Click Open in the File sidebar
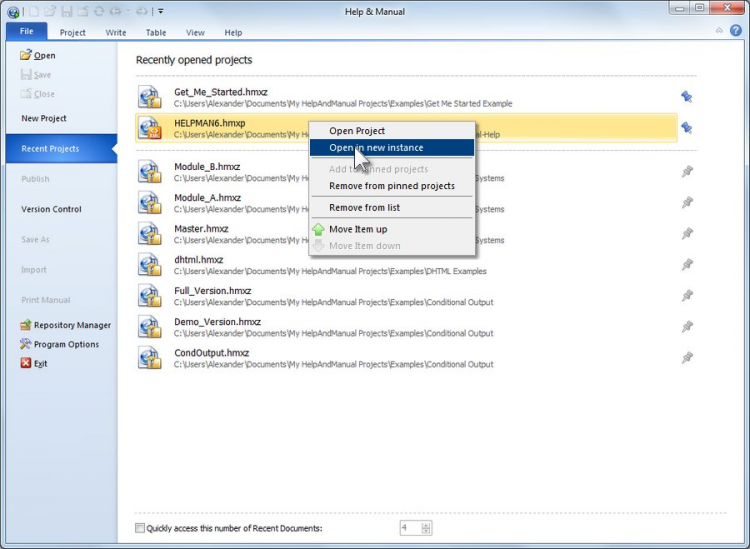Screen dimensions: 750x549 pyautogui.click(x=38, y=55)
